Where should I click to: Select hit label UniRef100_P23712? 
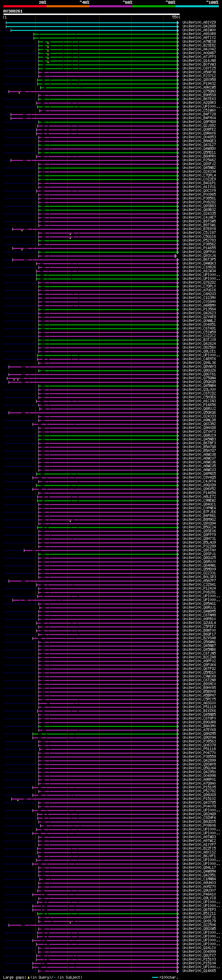point(199,76)
